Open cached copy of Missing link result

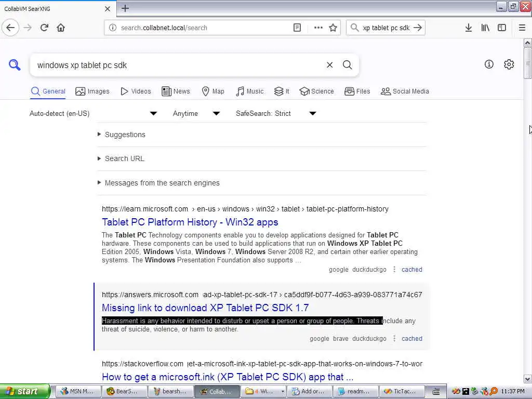[412, 339]
